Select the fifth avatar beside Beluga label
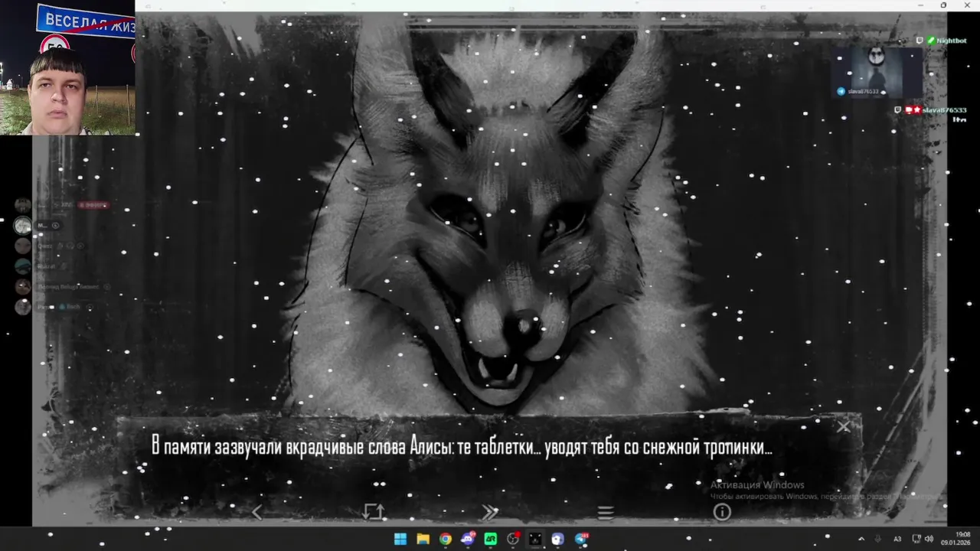The width and height of the screenshot is (980, 551). click(x=23, y=286)
